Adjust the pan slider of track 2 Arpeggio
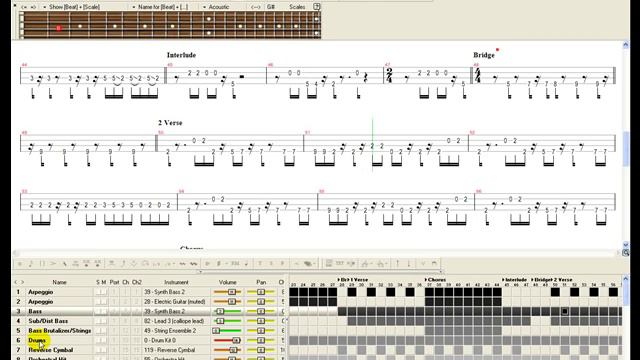The image size is (640, 360). pos(261,302)
